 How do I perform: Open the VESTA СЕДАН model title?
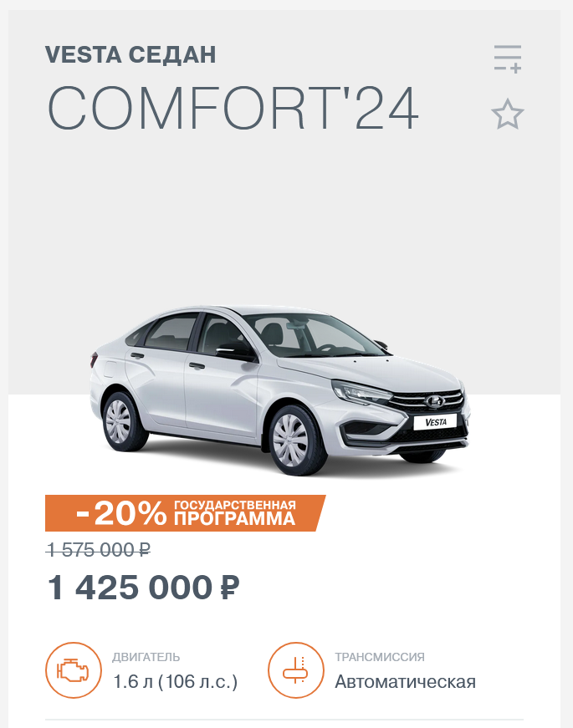[130, 55]
